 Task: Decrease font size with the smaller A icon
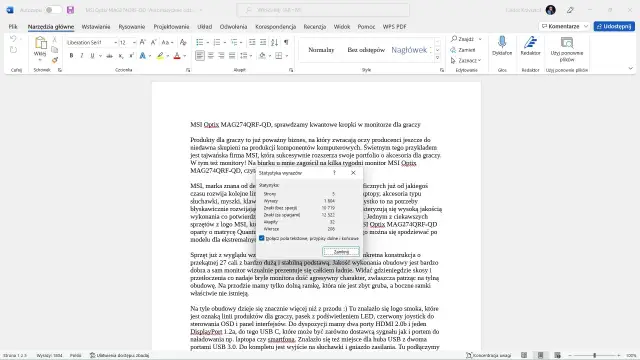153,42
